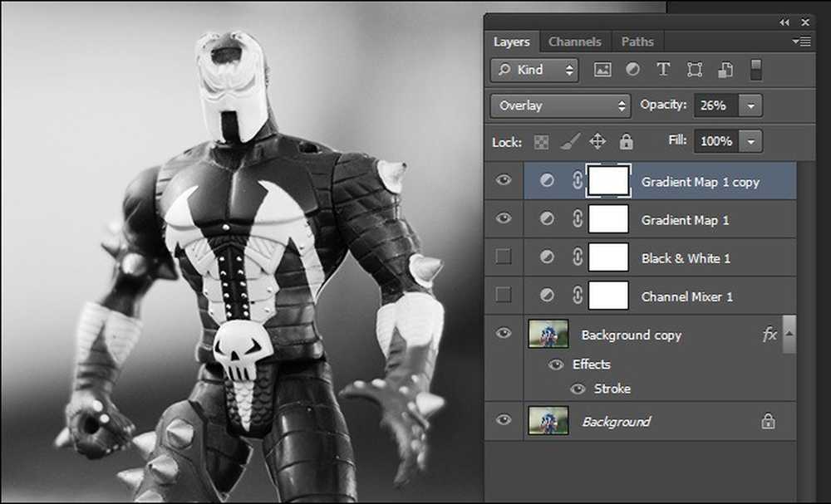The image size is (831, 504).
Task: Select layer mask of Gradient Map 1
Action: click(x=608, y=218)
